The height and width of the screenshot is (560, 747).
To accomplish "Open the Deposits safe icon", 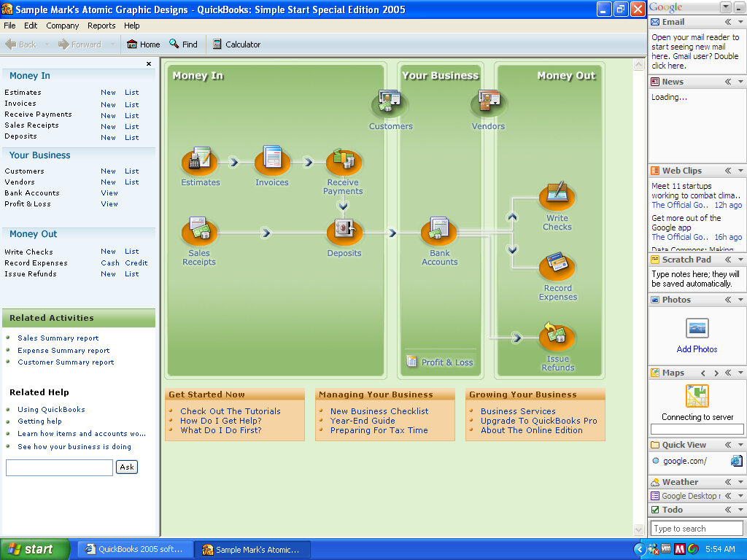I will click(344, 231).
